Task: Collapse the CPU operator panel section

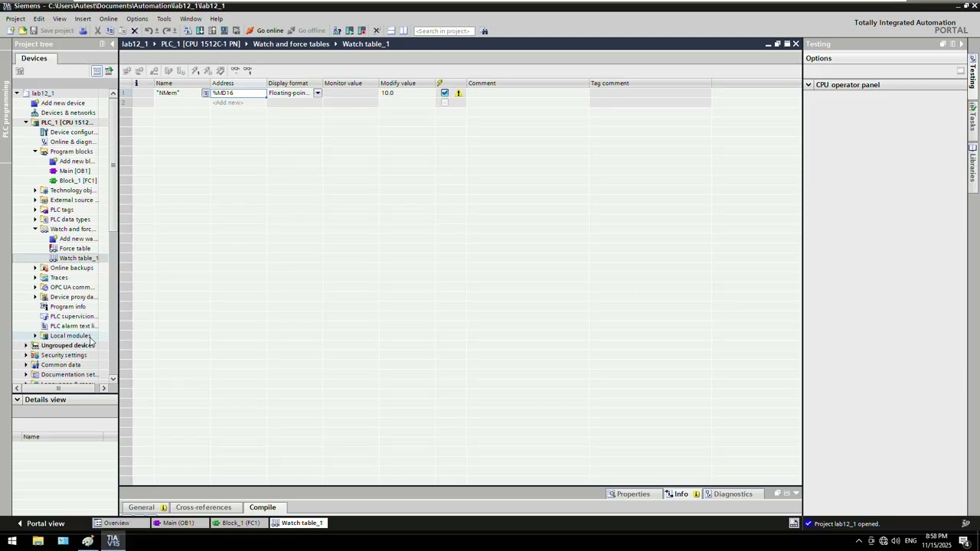Action: click(808, 85)
